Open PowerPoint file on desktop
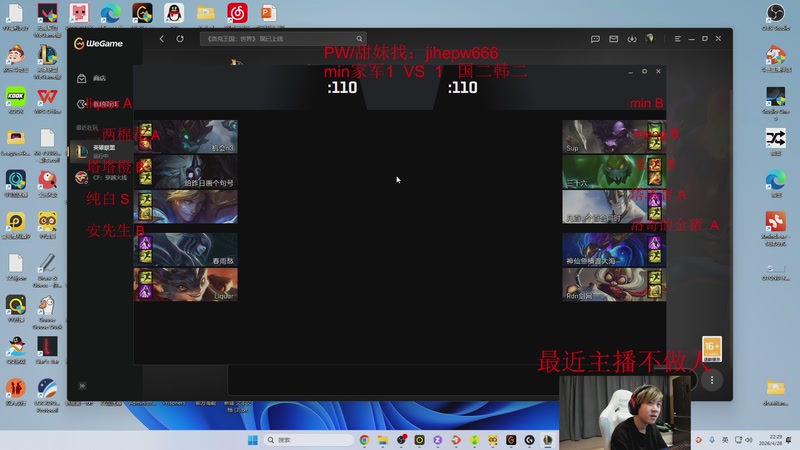The image size is (800, 450). (x=269, y=13)
